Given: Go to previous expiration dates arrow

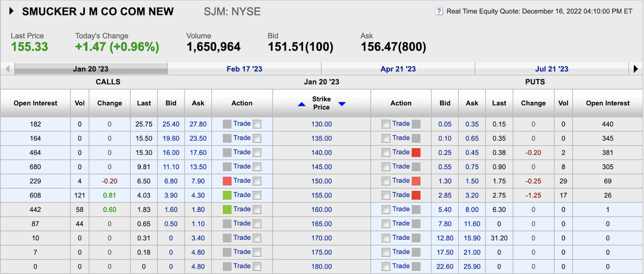Looking at the screenshot, I should 8,69.
